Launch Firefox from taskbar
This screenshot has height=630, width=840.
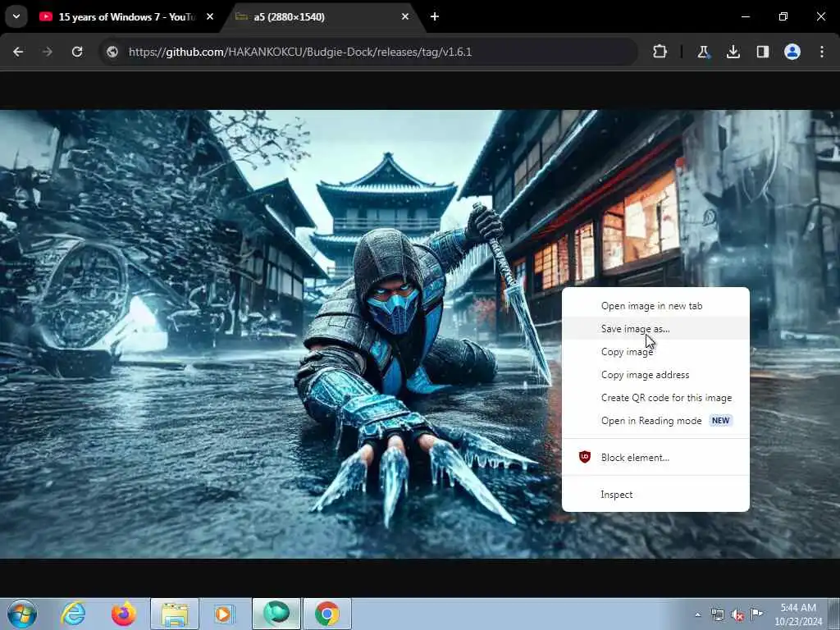pyautogui.click(x=123, y=614)
